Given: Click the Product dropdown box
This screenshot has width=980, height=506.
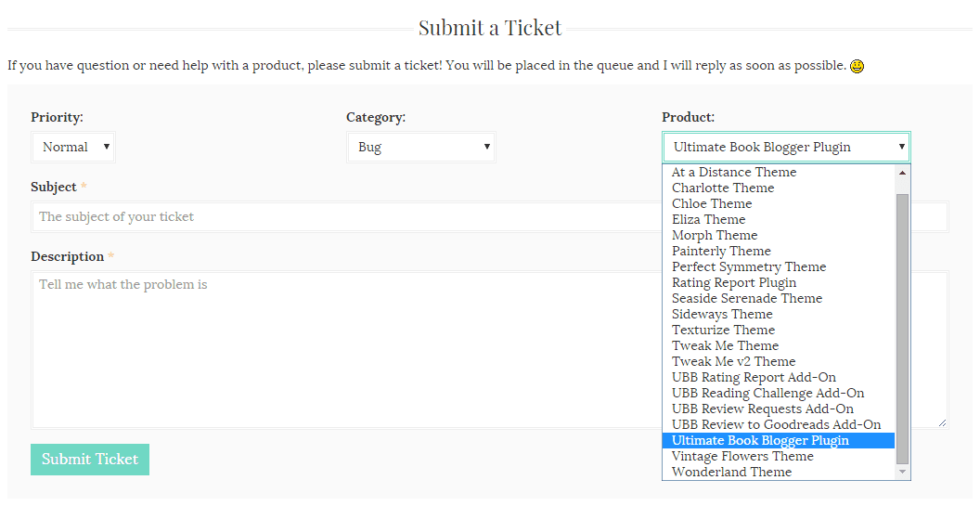Looking at the screenshot, I should [785, 147].
